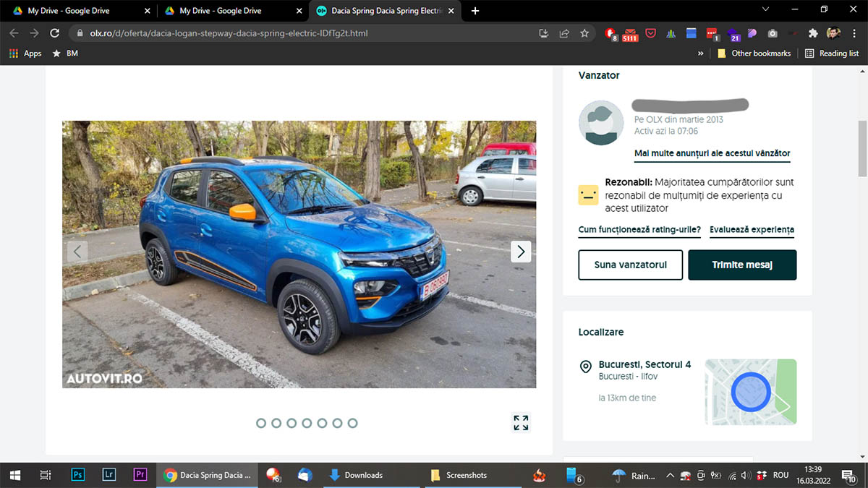Viewport: 868px width, 488px height.
Task: Open the red chat extension with badge 1
Action: [x=712, y=33]
